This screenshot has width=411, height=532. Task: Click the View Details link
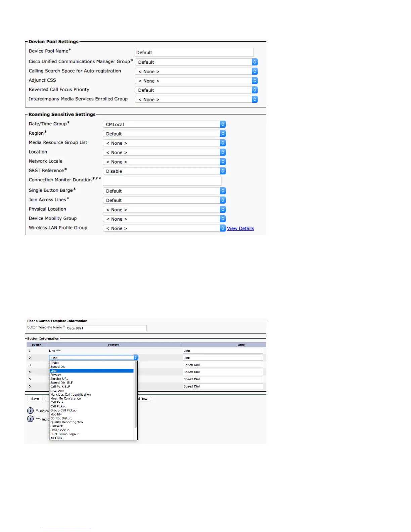pos(240,228)
